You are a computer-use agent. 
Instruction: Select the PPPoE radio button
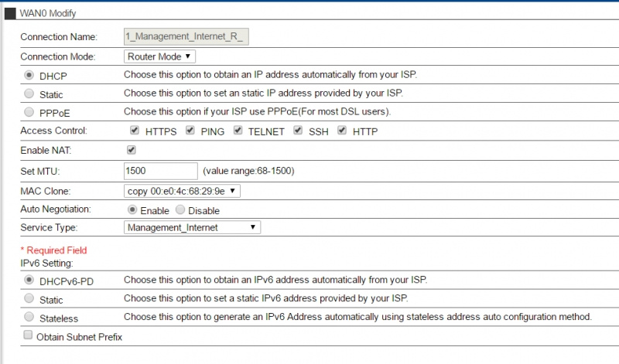pyautogui.click(x=29, y=112)
